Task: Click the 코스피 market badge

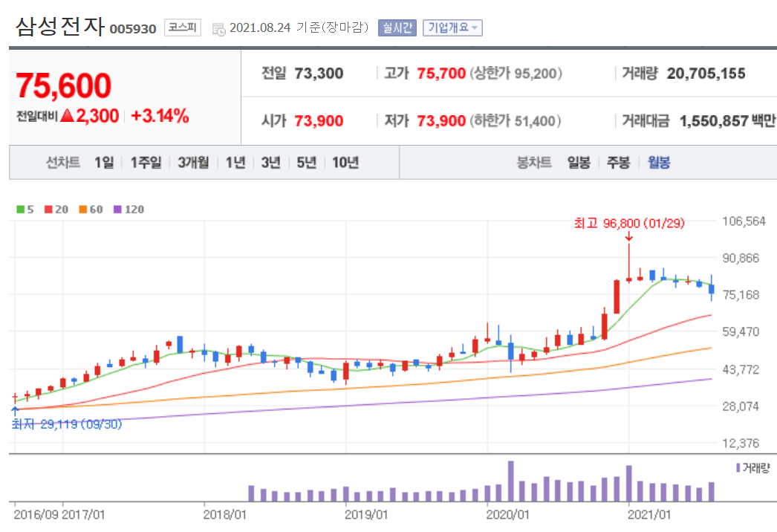Action: tap(182, 27)
